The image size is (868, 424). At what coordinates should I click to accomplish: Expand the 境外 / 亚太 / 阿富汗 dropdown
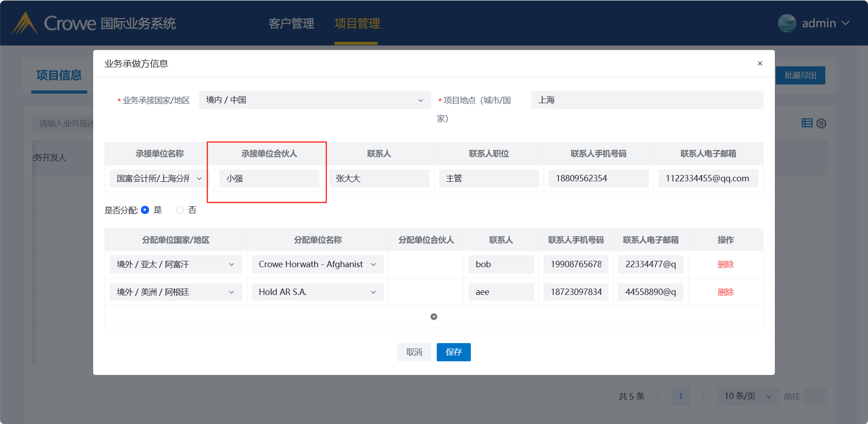click(x=176, y=264)
